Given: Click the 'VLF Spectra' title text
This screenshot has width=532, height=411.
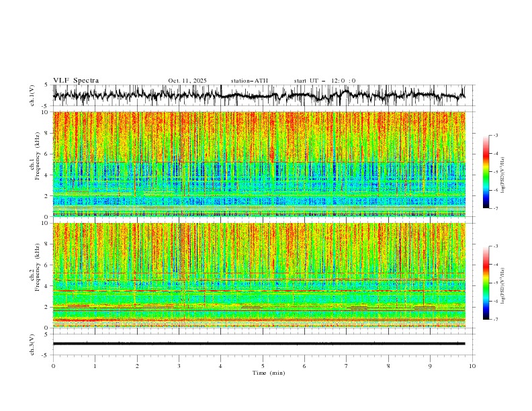Looking at the screenshot, I should click(x=76, y=81).
